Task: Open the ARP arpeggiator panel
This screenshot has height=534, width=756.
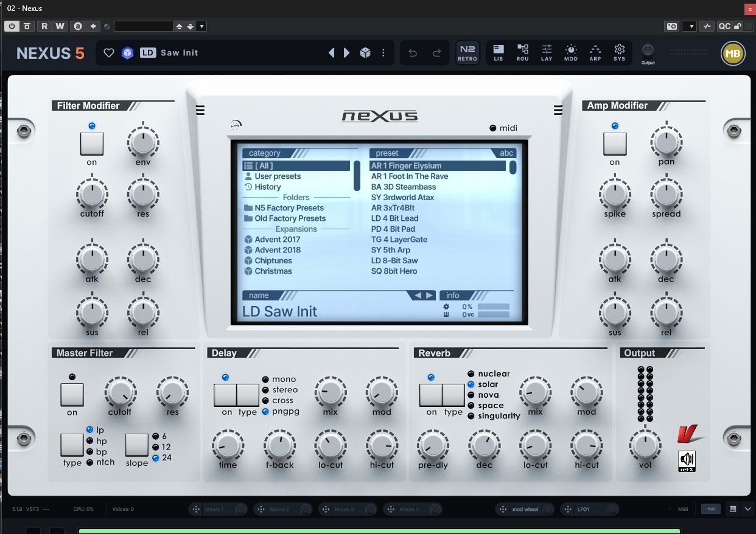Action: point(595,53)
